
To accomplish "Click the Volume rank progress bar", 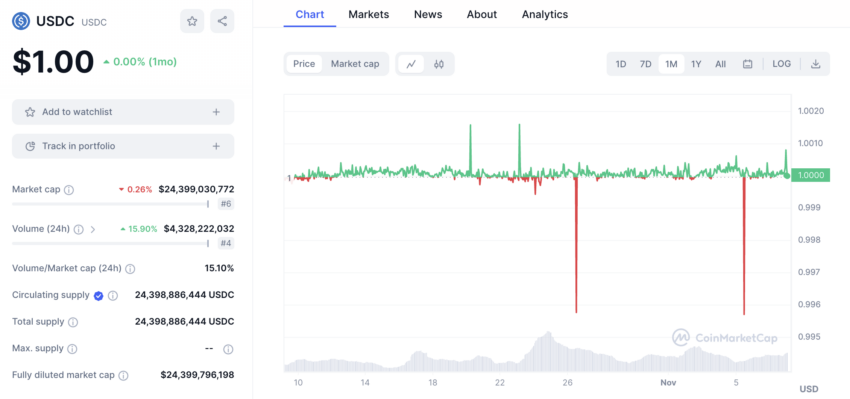I will point(111,243).
